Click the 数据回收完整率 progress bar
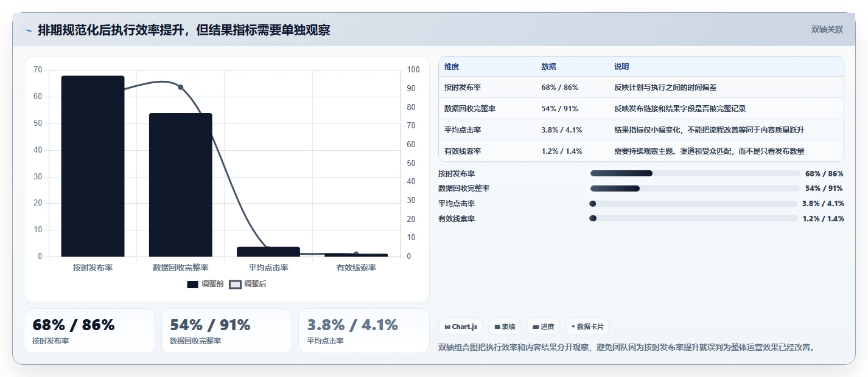Viewport: 868px width, 377px height. (x=695, y=188)
